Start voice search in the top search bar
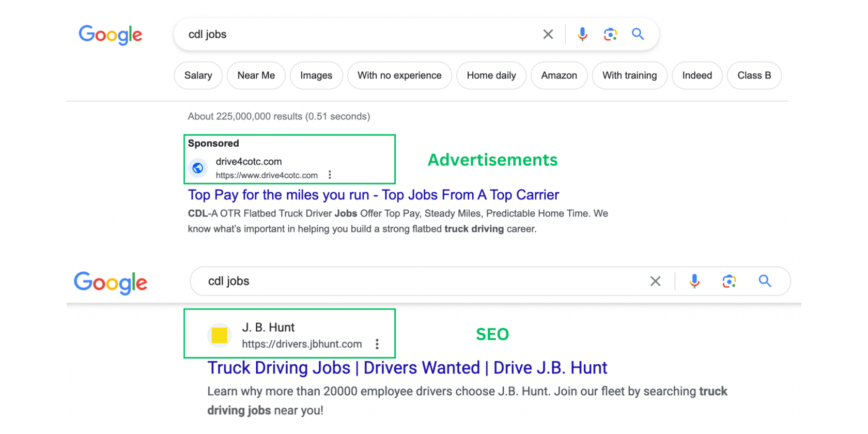The image size is (868, 434). (x=582, y=34)
